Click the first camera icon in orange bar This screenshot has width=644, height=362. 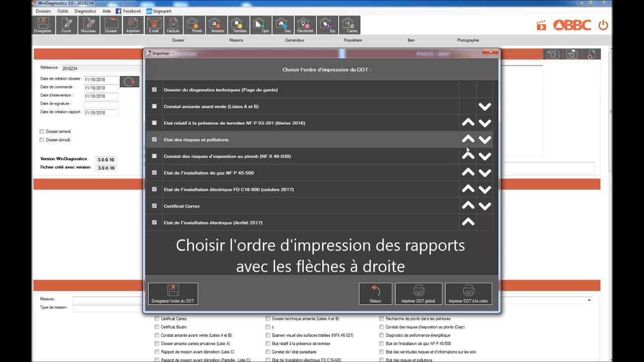tap(553, 54)
